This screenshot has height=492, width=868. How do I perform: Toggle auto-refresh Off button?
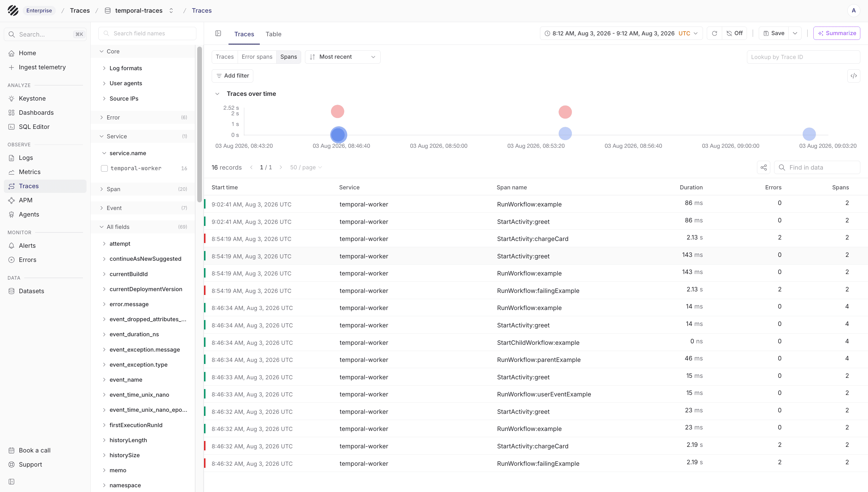(x=735, y=33)
